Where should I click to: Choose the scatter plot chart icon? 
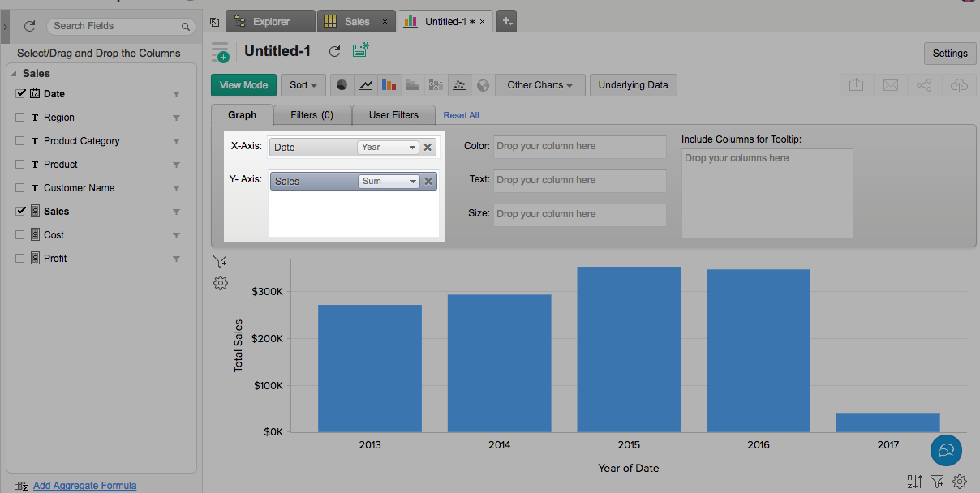pos(460,85)
